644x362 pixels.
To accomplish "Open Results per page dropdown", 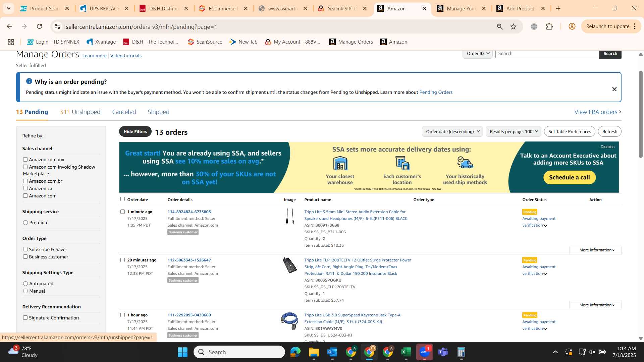I will click(513, 131).
